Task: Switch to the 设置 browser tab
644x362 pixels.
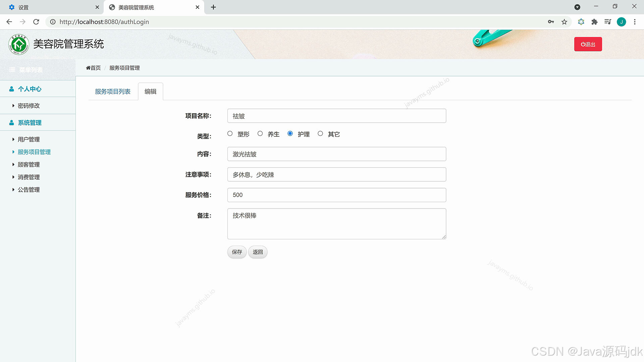Action: coord(52,7)
